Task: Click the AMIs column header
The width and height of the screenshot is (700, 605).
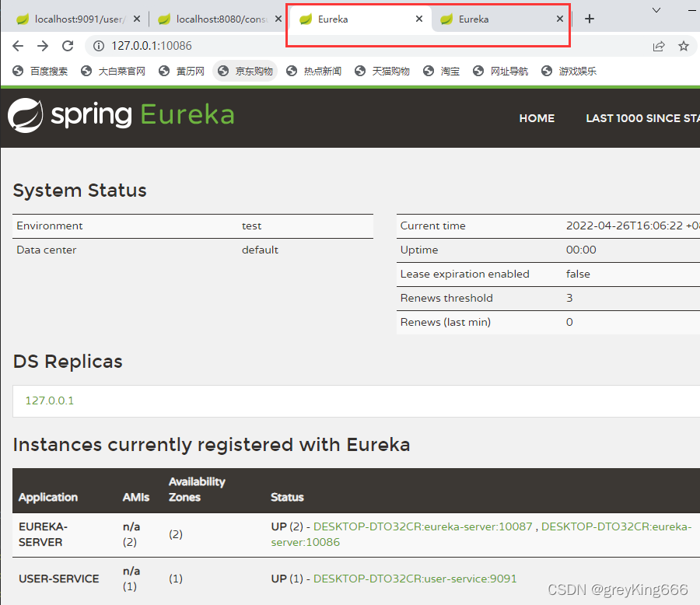Action: 135,498
